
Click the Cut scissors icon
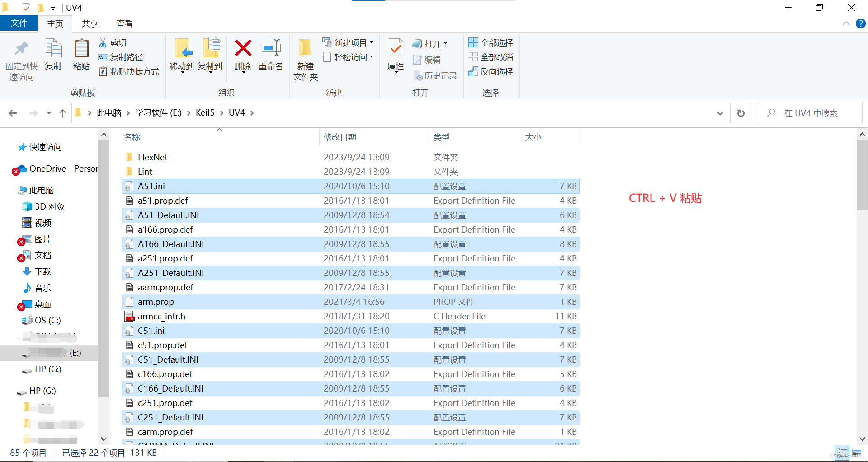(103, 42)
